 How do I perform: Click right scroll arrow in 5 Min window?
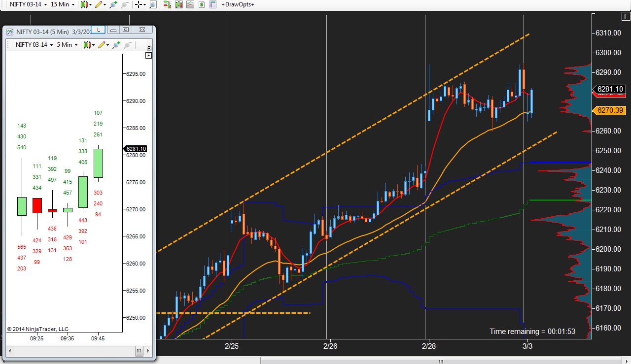(x=147, y=351)
